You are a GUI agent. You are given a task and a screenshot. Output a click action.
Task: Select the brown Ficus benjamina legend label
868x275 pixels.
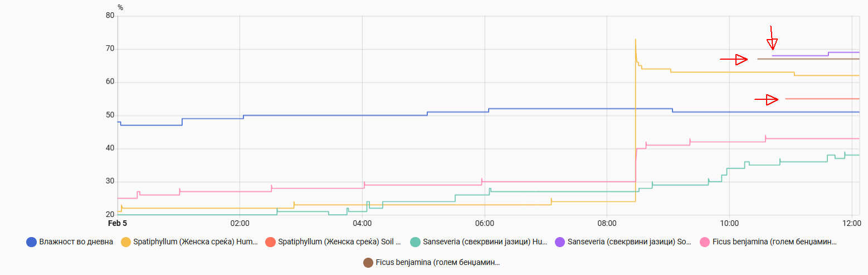[x=438, y=262]
